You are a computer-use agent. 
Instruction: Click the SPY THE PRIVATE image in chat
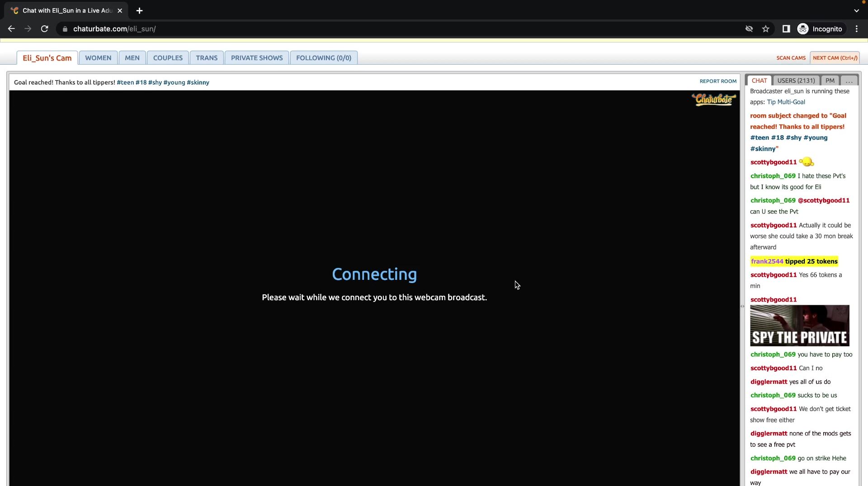point(799,326)
